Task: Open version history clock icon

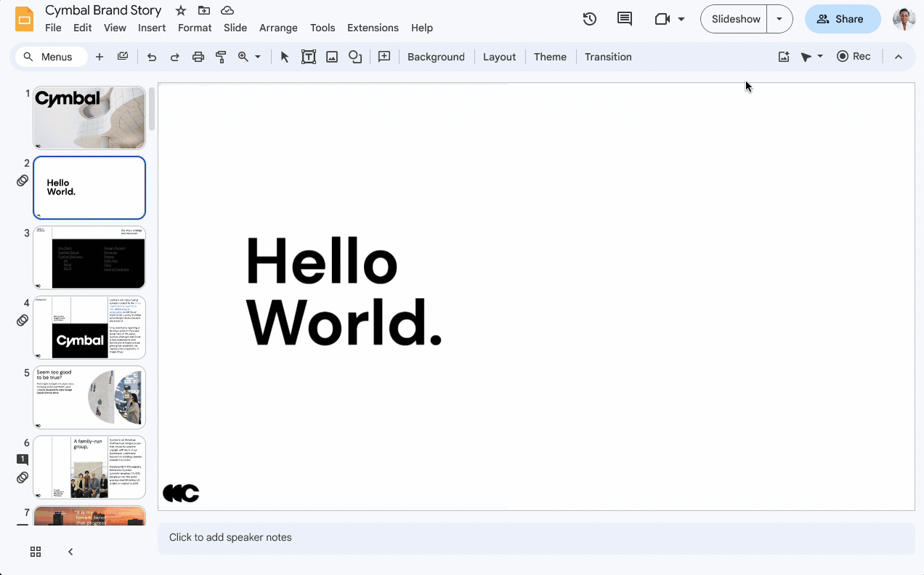Action: (590, 19)
